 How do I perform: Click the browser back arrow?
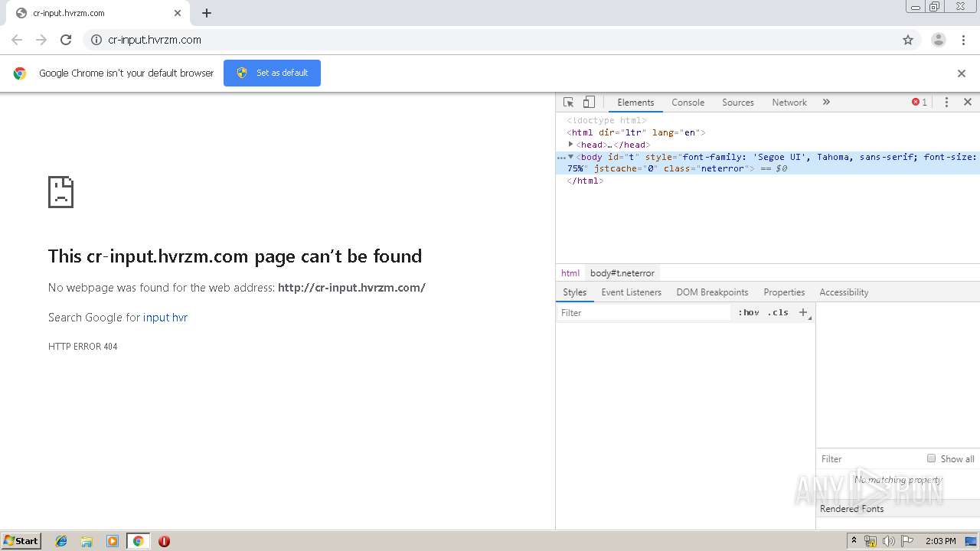point(17,40)
